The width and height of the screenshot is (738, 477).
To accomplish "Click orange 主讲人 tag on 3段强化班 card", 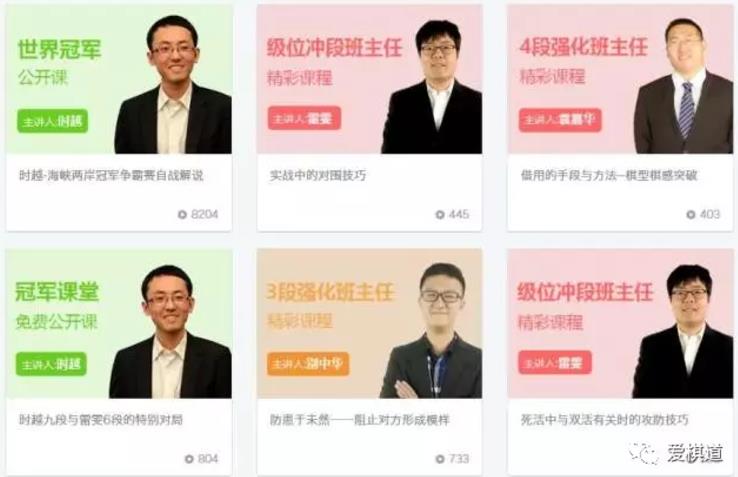I will tap(308, 364).
